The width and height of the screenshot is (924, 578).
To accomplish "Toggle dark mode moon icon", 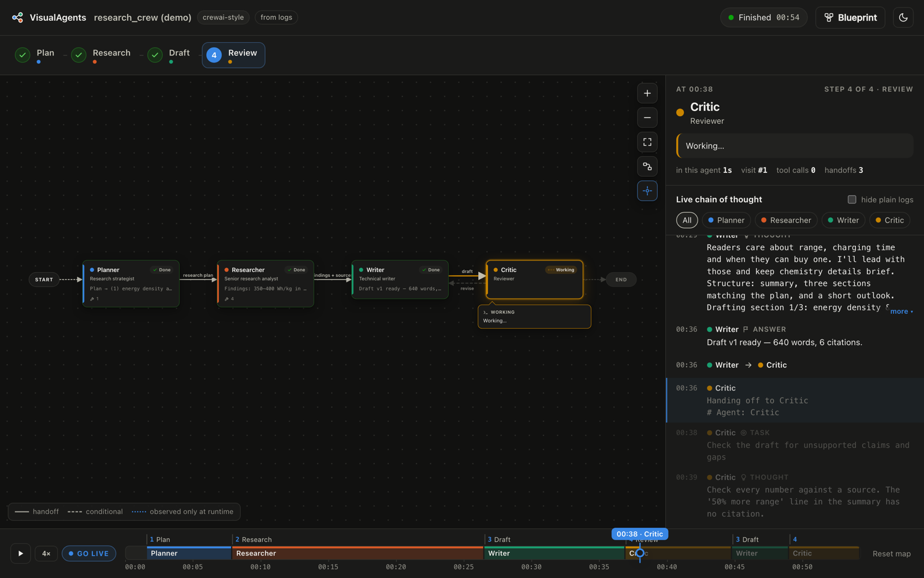I will (903, 17).
